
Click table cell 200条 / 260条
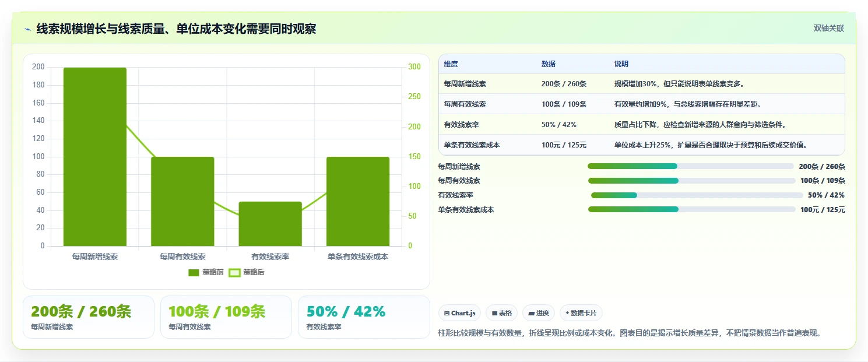[564, 84]
